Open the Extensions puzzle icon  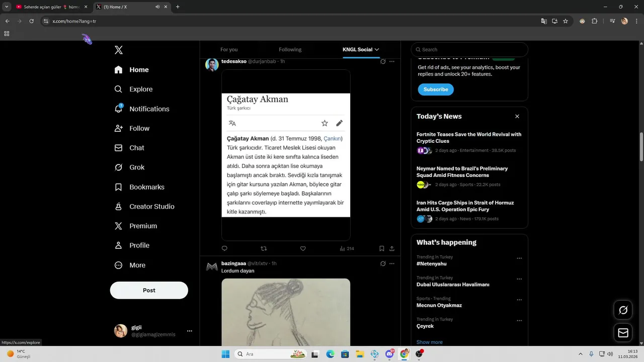point(595,21)
